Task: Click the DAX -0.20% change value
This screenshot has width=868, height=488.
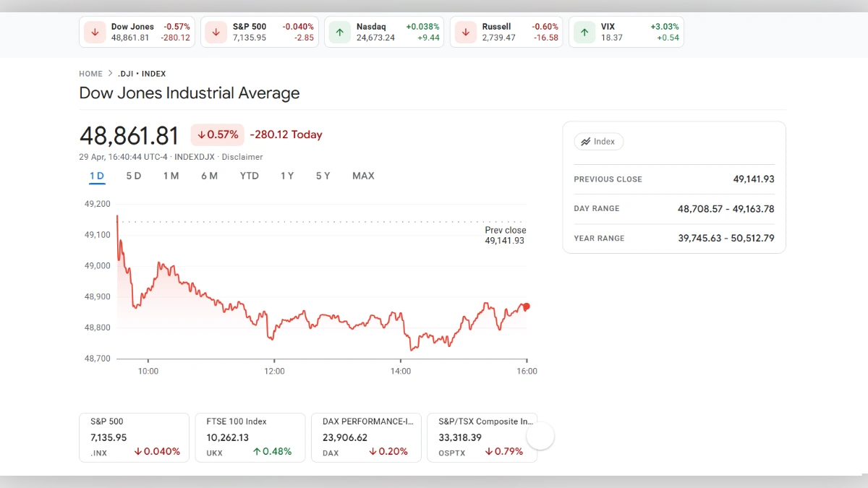Action: click(388, 452)
